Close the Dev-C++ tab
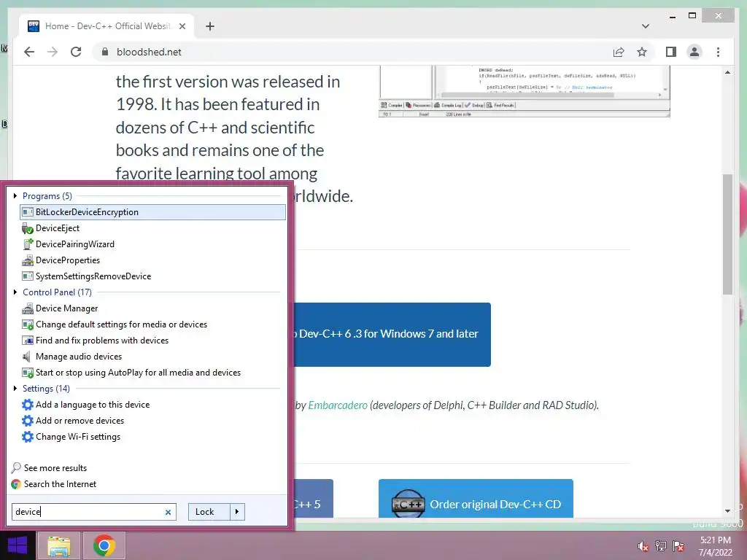747x560 pixels. click(182, 26)
